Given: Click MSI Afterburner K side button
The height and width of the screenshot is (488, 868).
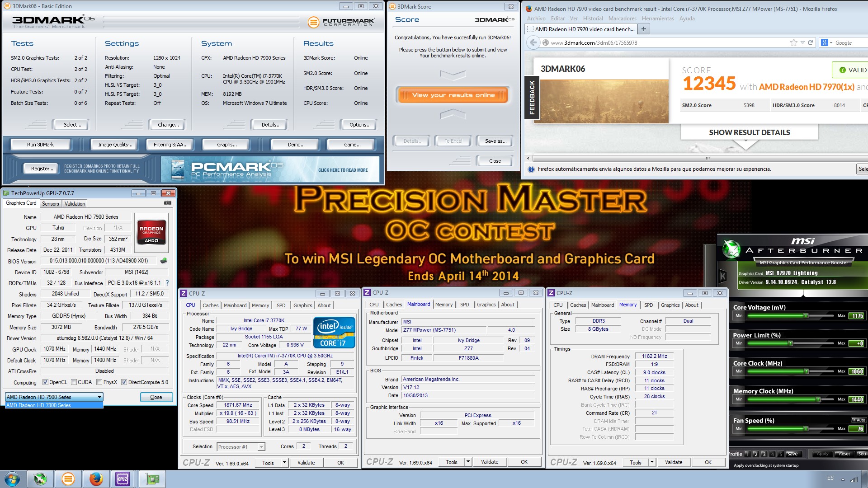Looking at the screenshot, I should click(x=722, y=276).
